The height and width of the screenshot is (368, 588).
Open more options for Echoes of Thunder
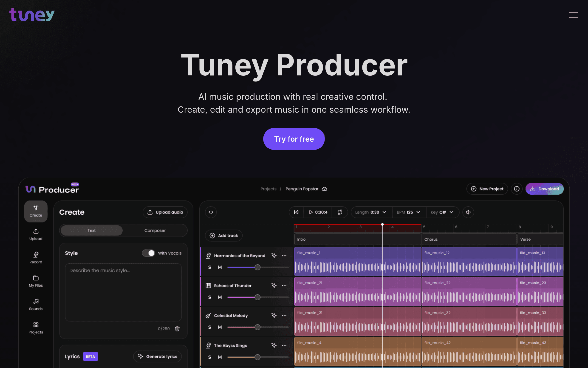click(x=284, y=285)
